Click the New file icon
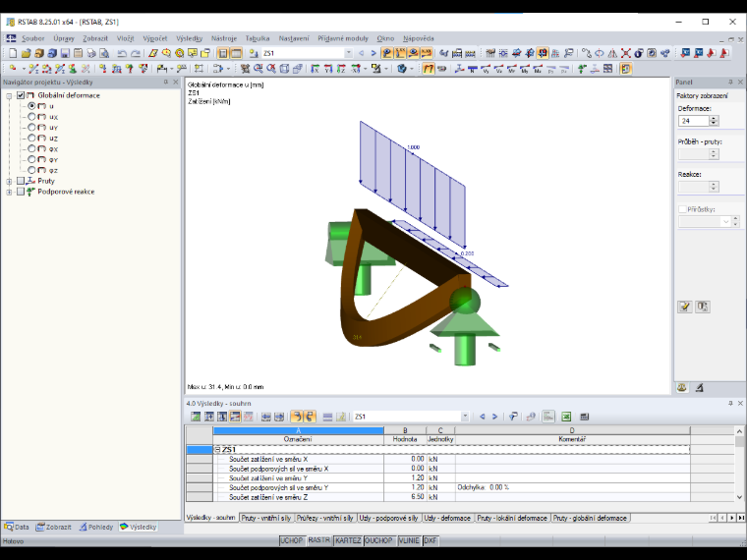Image resolution: width=747 pixels, height=560 pixels. [13, 53]
